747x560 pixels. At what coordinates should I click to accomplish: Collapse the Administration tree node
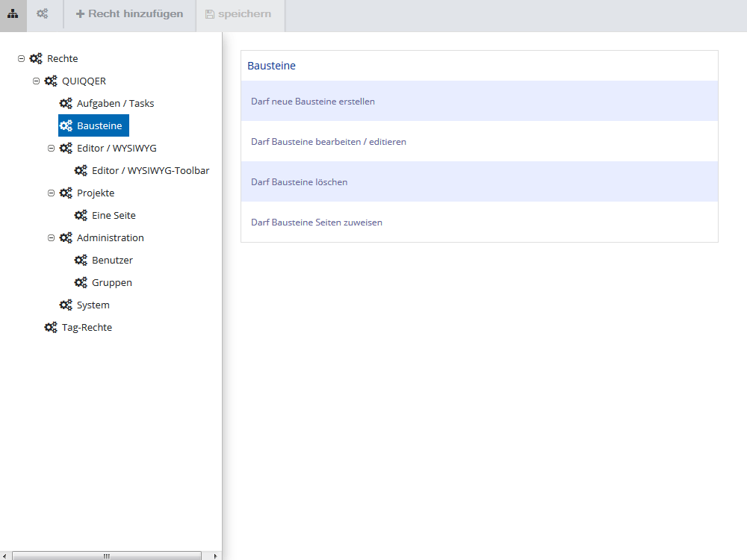click(x=51, y=237)
